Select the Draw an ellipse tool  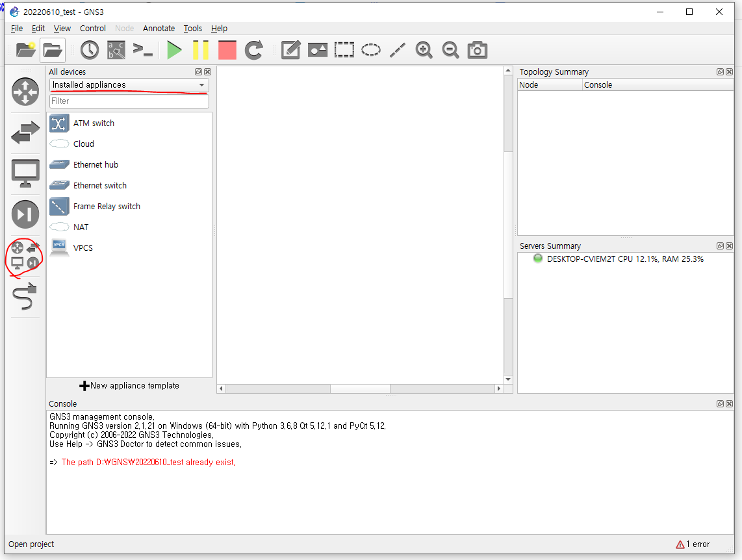370,49
